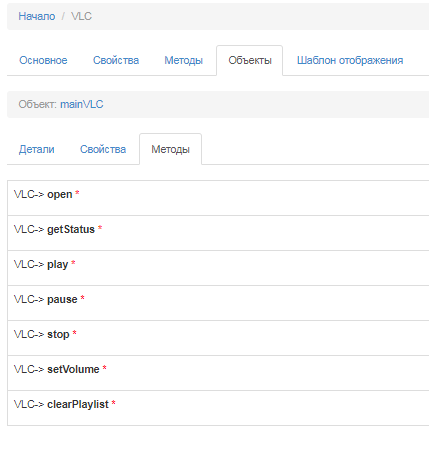Open the top-level Свойства tab
The width and height of the screenshot is (429, 459).
pos(116,60)
